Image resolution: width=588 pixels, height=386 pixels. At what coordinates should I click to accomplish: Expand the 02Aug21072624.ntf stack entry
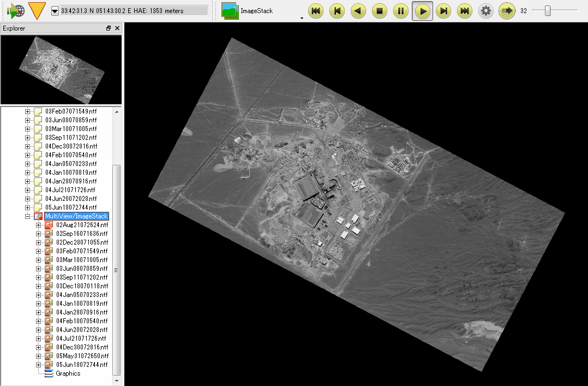pyautogui.click(x=38, y=225)
